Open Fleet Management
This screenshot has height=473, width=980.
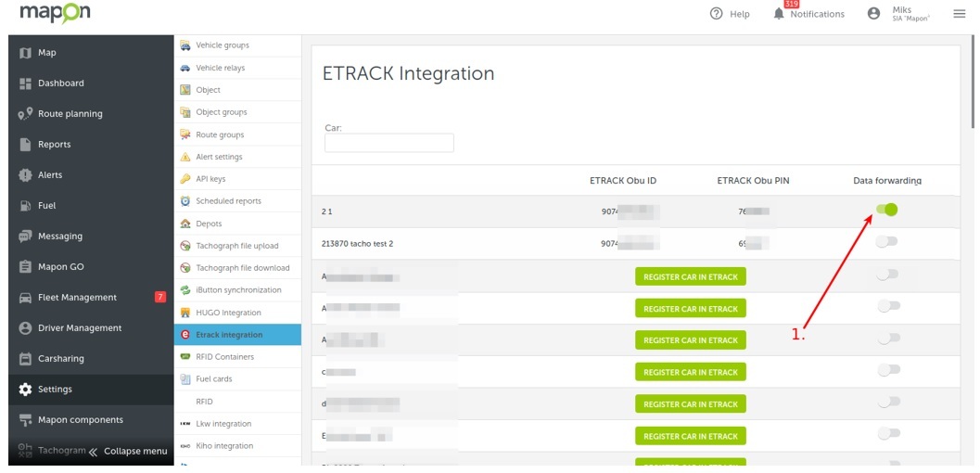pos(91,298)
